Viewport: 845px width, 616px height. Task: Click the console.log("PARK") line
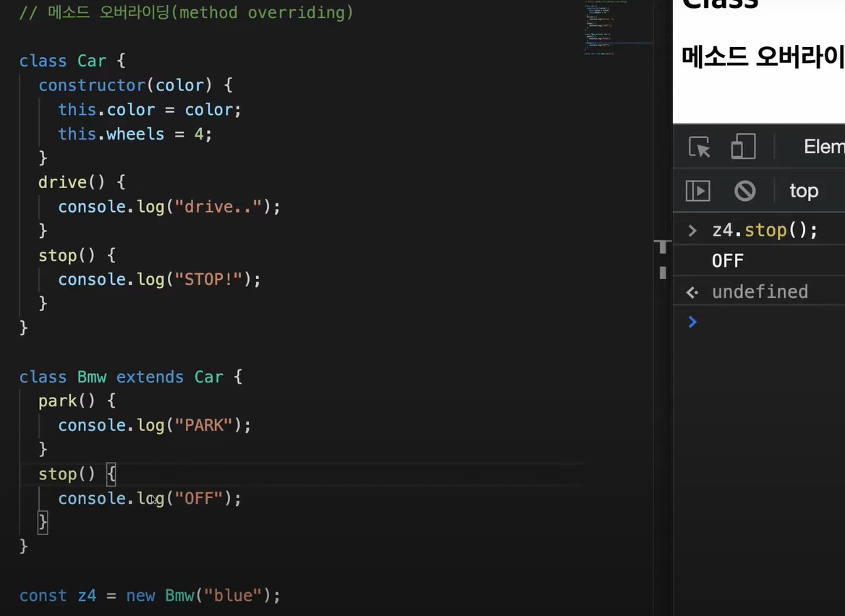click(x=155, y=425)
